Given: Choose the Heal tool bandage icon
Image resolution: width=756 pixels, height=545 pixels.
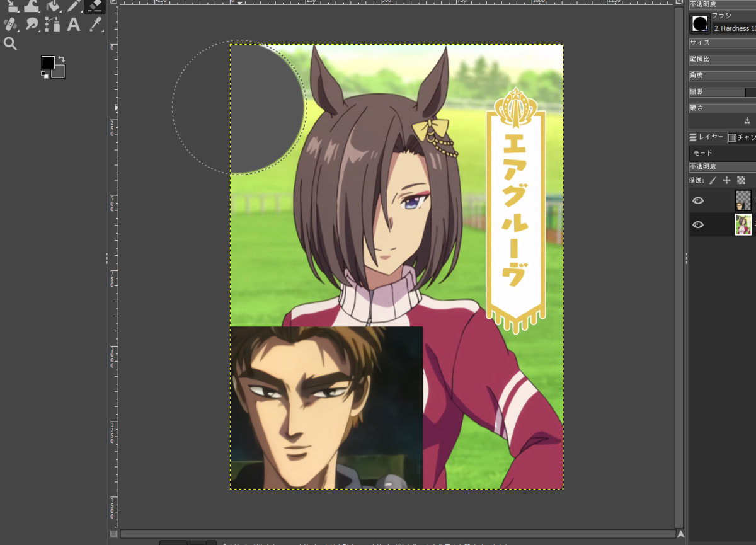Looking at the screenshot, I should pos(10,24).
